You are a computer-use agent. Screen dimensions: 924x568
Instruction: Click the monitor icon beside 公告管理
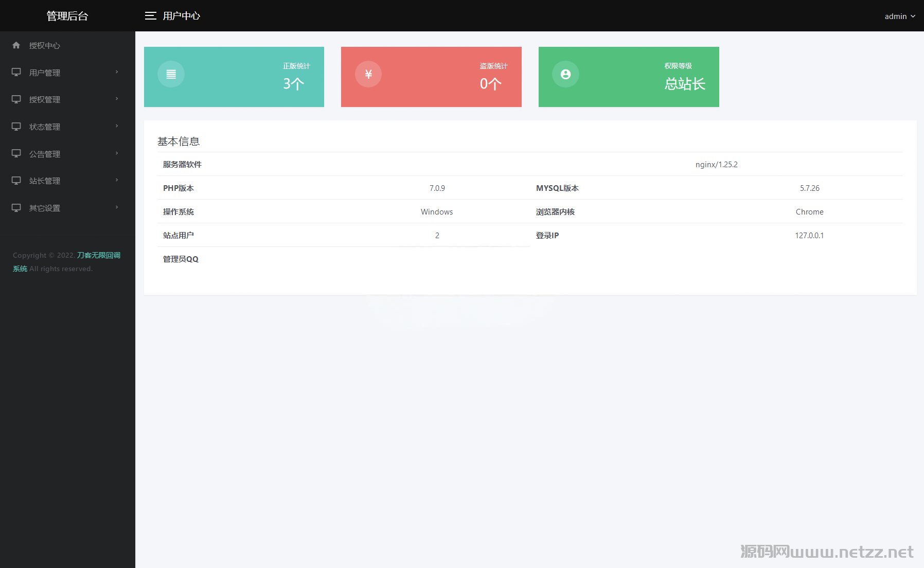point(16,154)
